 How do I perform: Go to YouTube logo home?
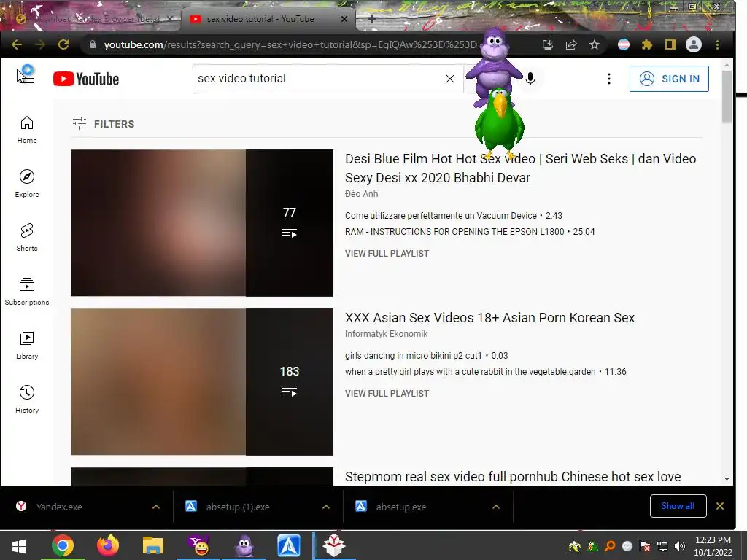[x=86, y=79]
